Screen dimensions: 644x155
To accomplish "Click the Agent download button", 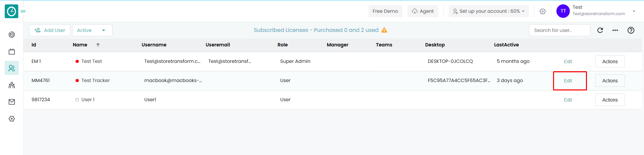I will click(423, 11).
